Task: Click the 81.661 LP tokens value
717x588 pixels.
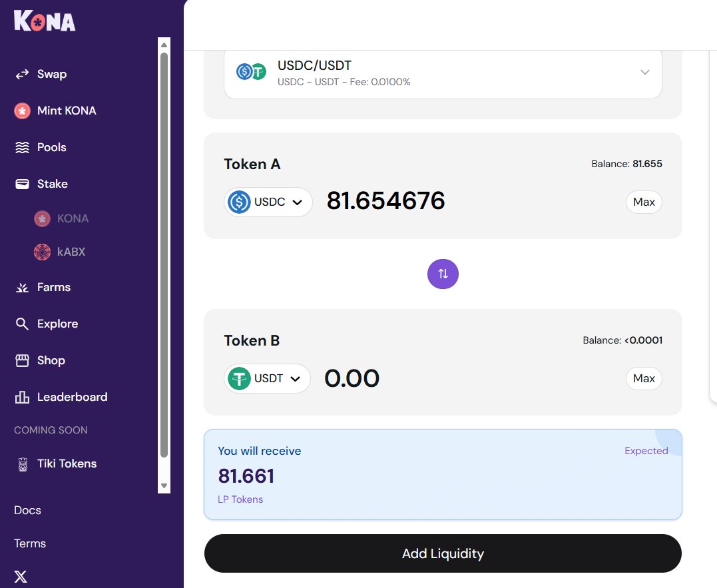Action: pyautogui.click(x=246, y=476)
